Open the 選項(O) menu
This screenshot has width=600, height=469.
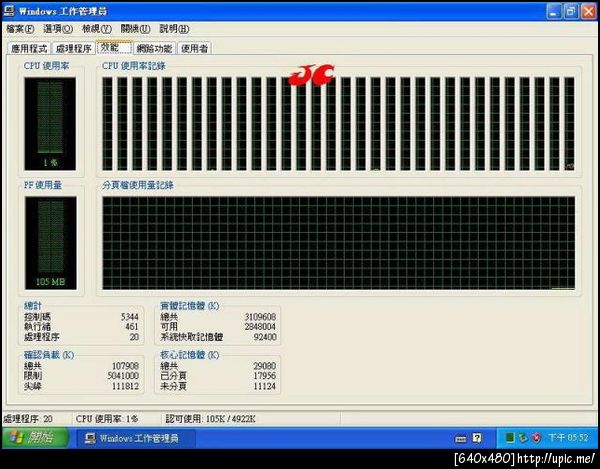pyautogui.click(x=58, y=29)
